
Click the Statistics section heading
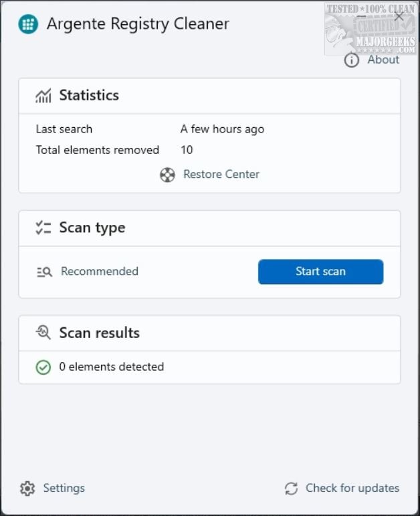point(89,95)
